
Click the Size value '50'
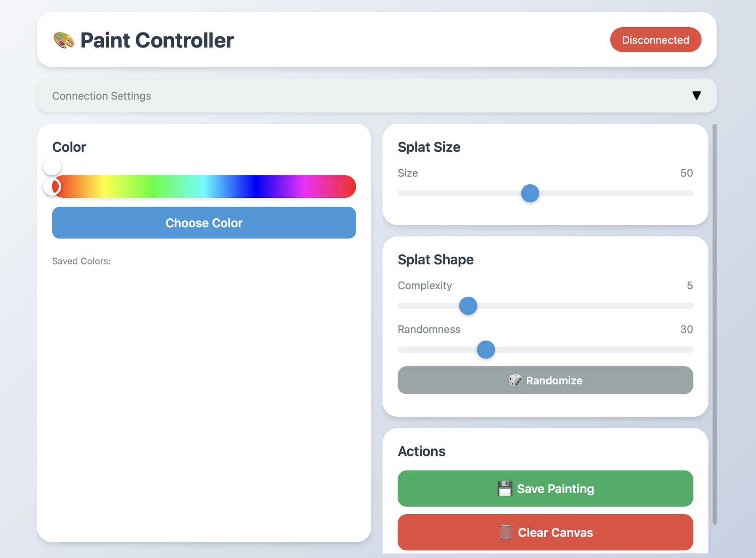(x=686, y=173)
